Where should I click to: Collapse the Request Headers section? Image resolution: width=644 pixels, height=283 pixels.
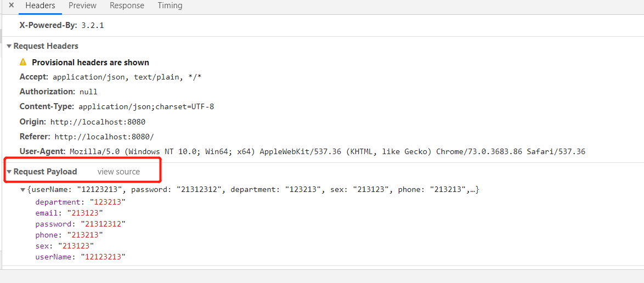(x=9, y=46)
